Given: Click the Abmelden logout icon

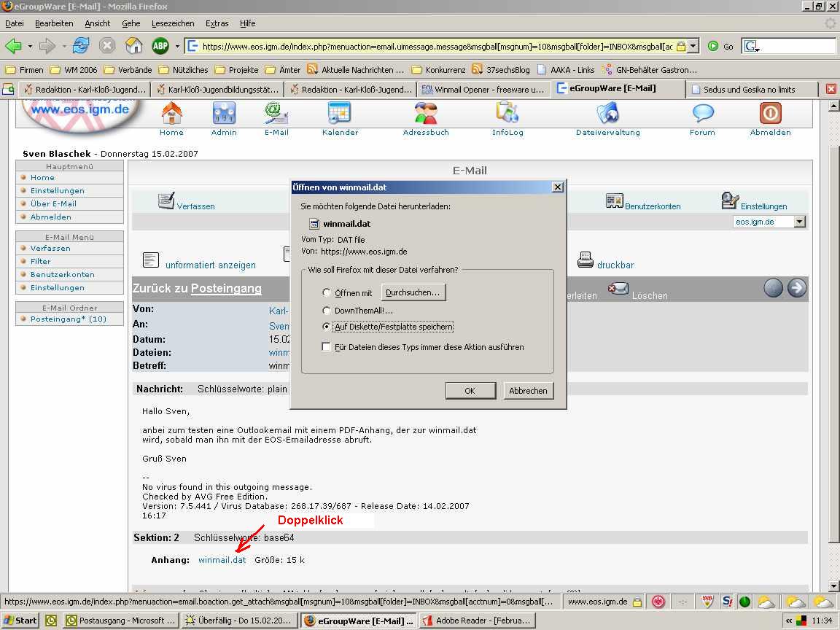Looking at the screenshot, I should (x=770, y=113).
